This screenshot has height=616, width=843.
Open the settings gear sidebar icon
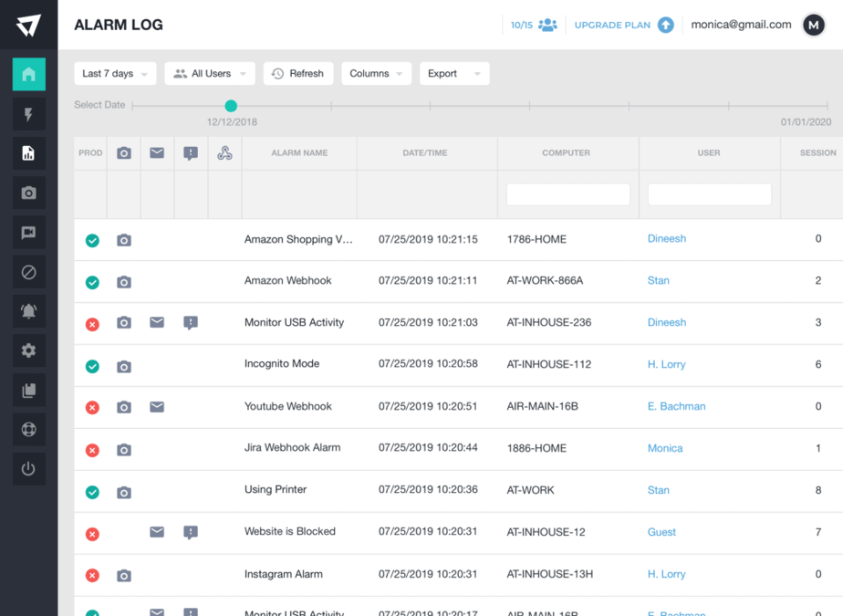(28, 350)
